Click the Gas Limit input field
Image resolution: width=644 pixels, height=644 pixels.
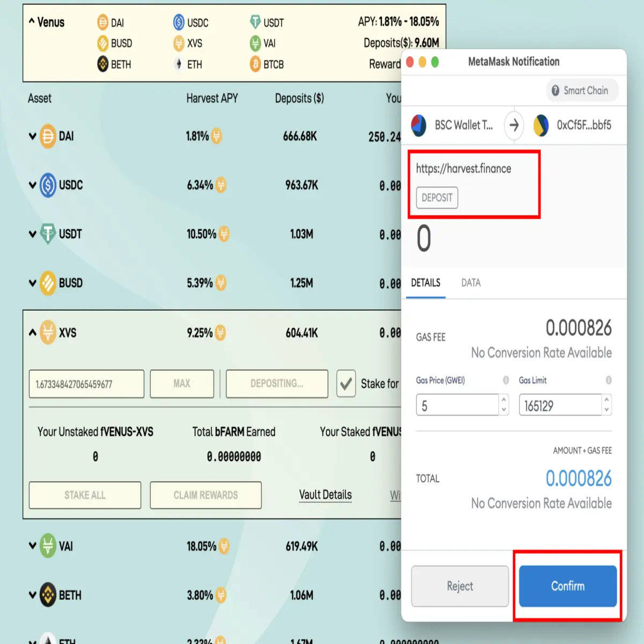[560, 405]
